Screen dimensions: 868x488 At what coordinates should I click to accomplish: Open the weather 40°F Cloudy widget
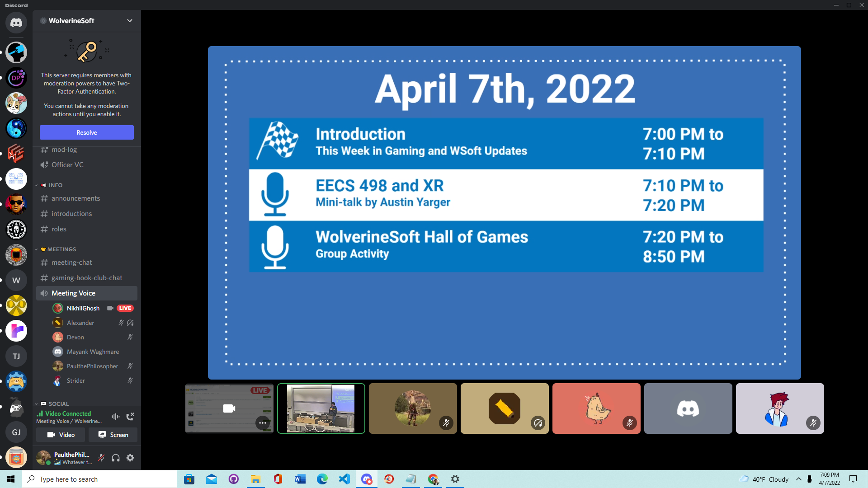coord(764,479)
